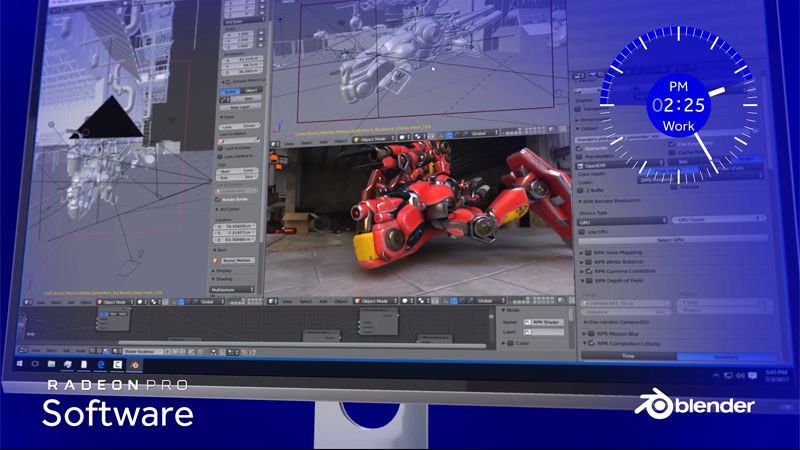Select Scene grease pencil source
The image size is (800, 450).
click(231, 91)
